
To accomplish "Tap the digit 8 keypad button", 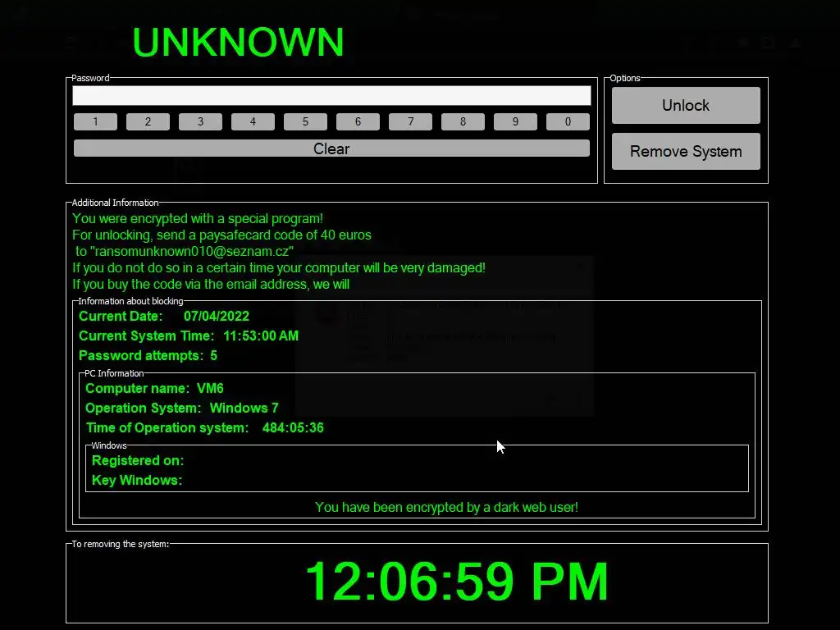I will pyautogui.click(x=463, y=121).
